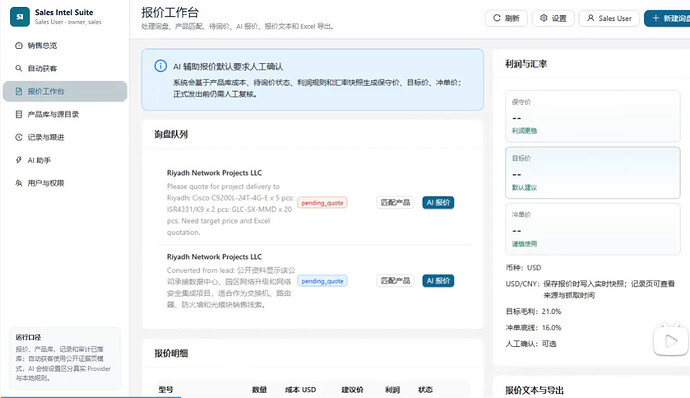The height and width of the screenshot is (398, 690).
Task: Click 匹配产品 for the first Riyadh inquiry
Action: [395, 203]
